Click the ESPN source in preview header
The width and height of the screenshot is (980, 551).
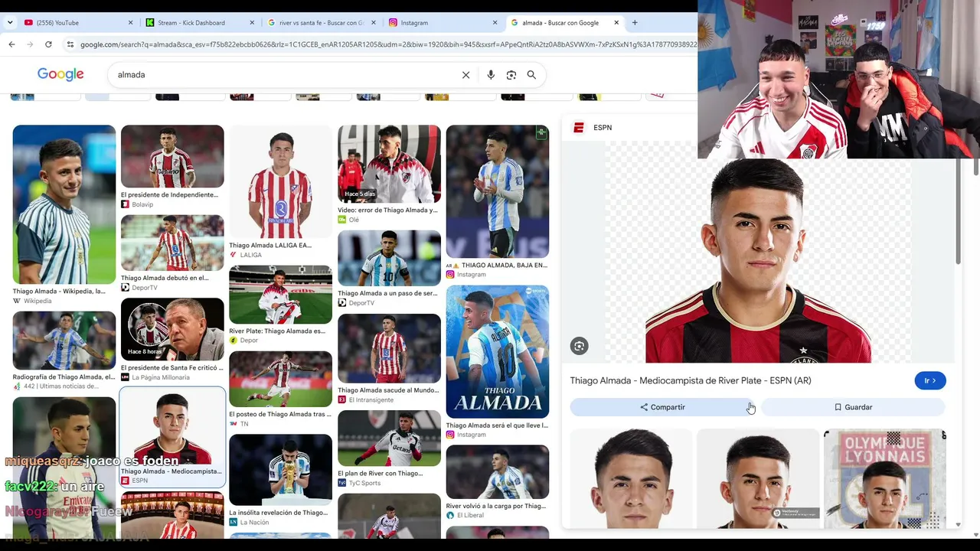[593, 128]
